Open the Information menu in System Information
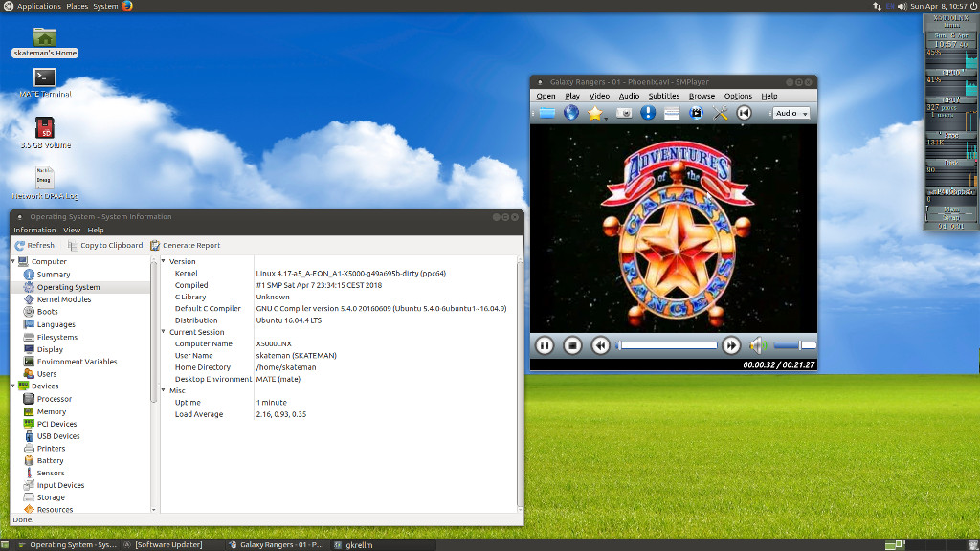 point(34,230)
